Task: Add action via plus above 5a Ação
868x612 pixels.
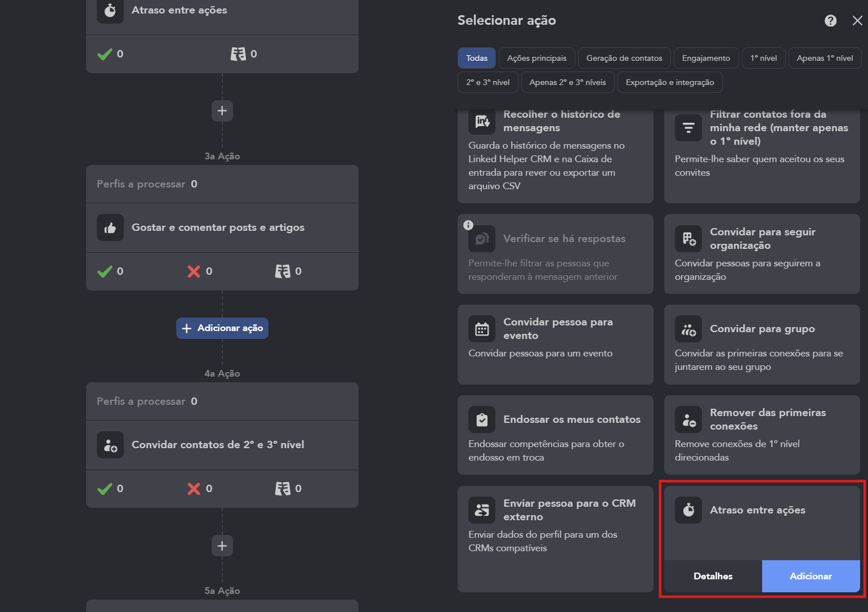Action: (x=222, y=546)
